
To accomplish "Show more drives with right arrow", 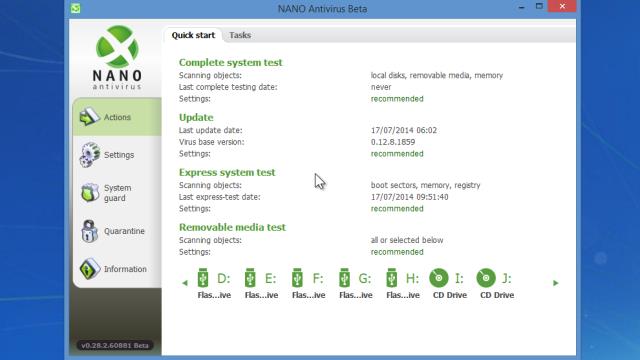I will [556, 283].
